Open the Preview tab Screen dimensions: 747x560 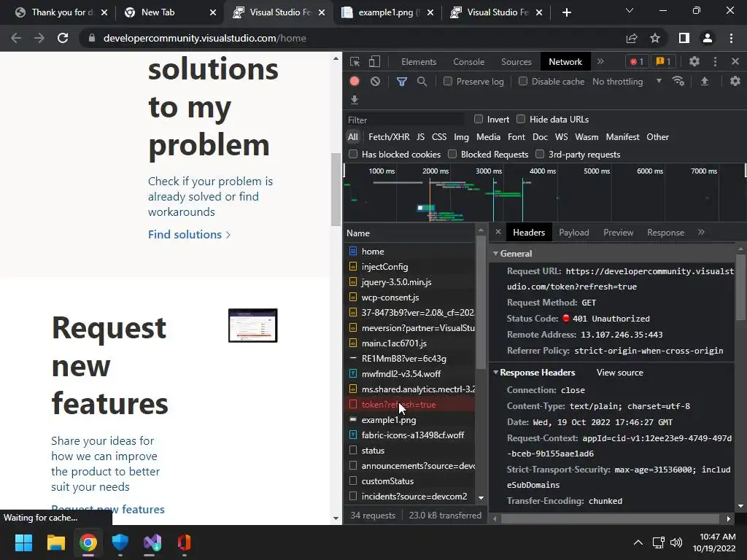click(x=619, y=233)
